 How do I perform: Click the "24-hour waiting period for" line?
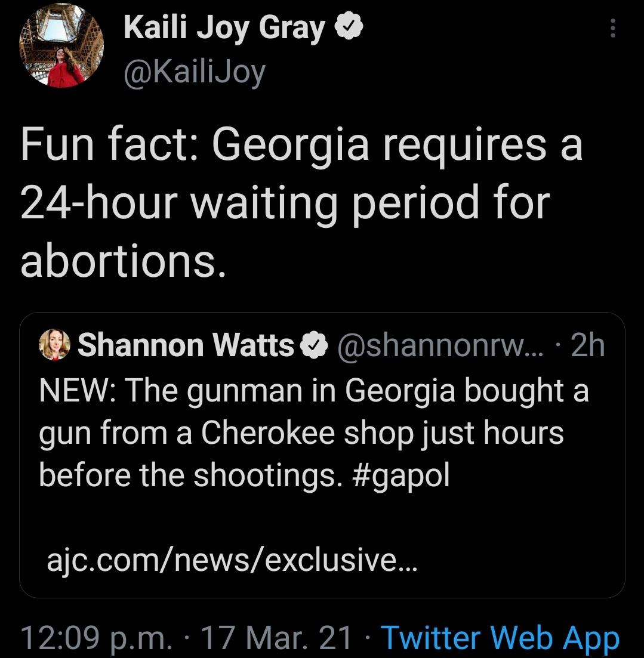pyautogui.click(x=284, y=203)
